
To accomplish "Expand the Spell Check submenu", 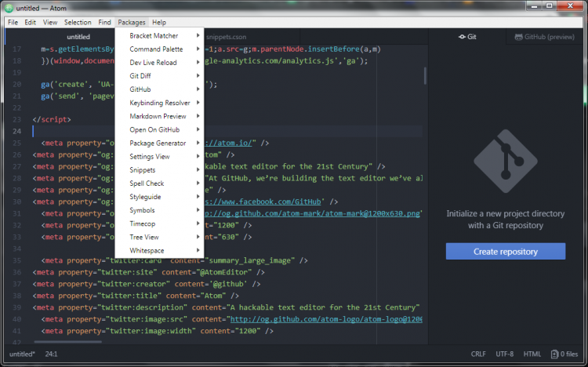I will tap(159, 183).
